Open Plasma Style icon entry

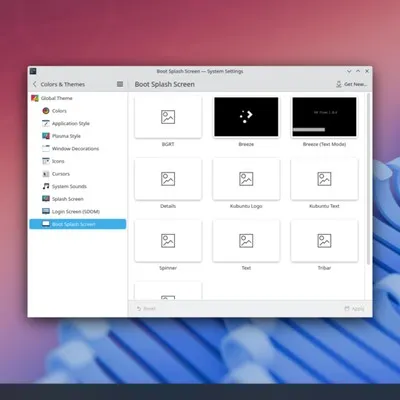(x=46, y=136)
